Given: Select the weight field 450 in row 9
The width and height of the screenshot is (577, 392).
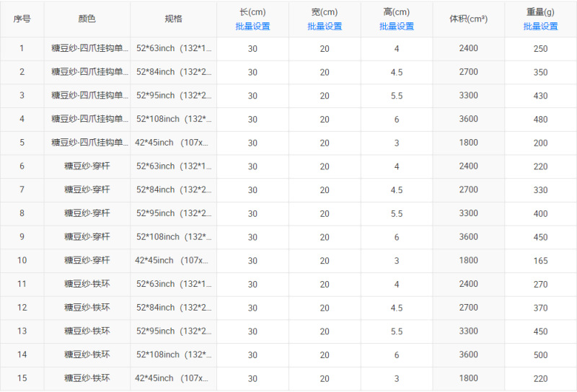Looking at the screenshot, I should point(540,237).
